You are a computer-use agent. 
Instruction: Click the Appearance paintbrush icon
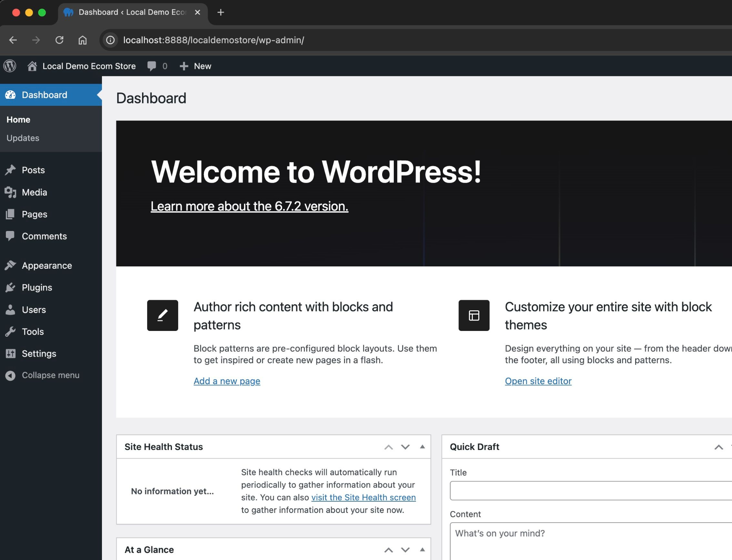[11, 266]
